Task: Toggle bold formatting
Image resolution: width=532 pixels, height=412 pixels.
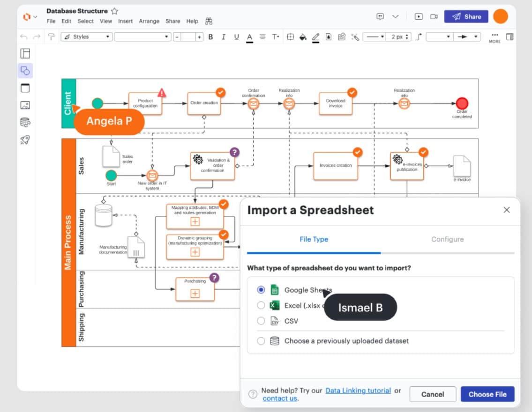Action: (x=211, y=37)
